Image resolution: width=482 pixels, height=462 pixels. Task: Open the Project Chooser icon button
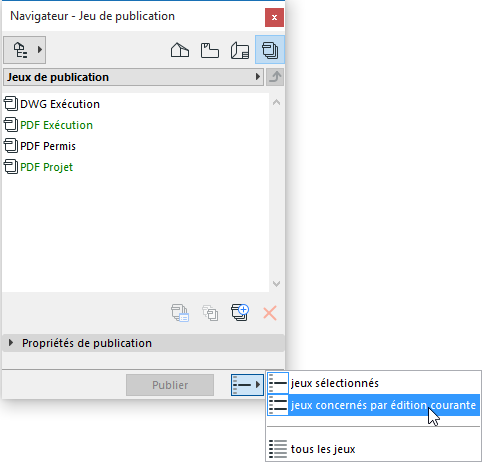pyautogui.click(x=24, y=50)
